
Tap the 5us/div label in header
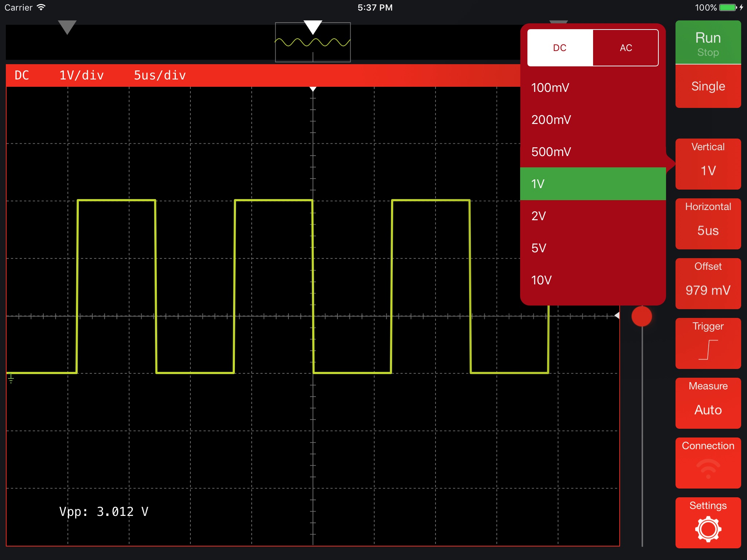pyautogui.click(x=160, y=75)
